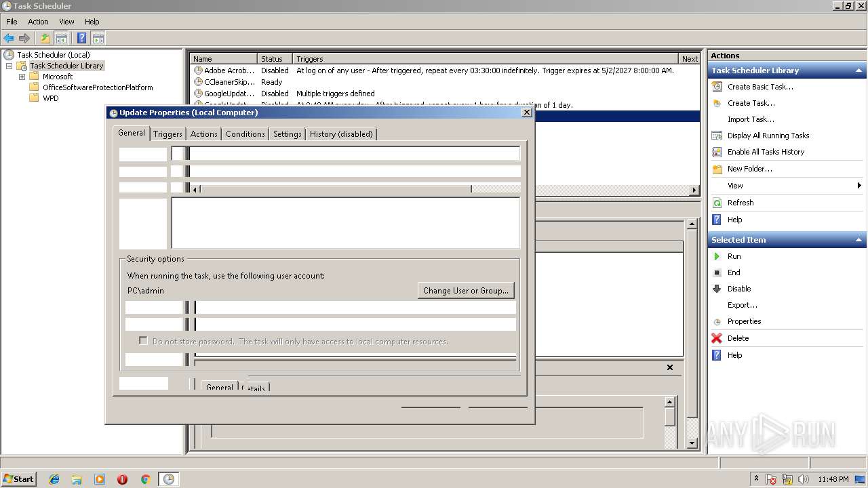Open the History (disabled) tab

click(x=341, y=134)
